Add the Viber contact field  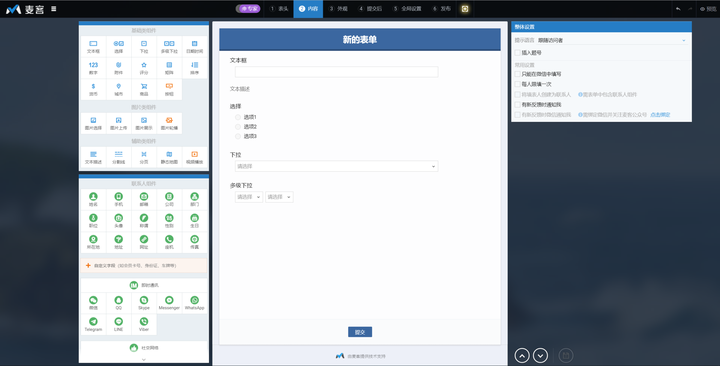click(144, 324)
